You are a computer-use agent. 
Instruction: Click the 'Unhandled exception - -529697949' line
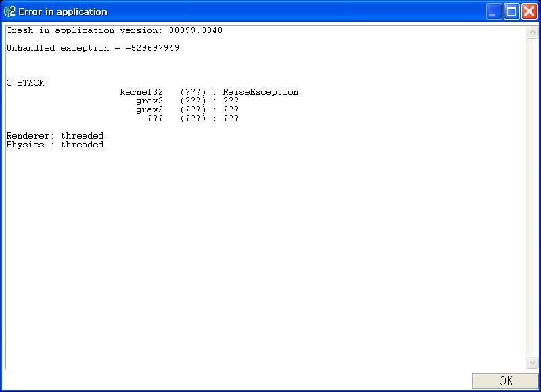coord(93,48)
